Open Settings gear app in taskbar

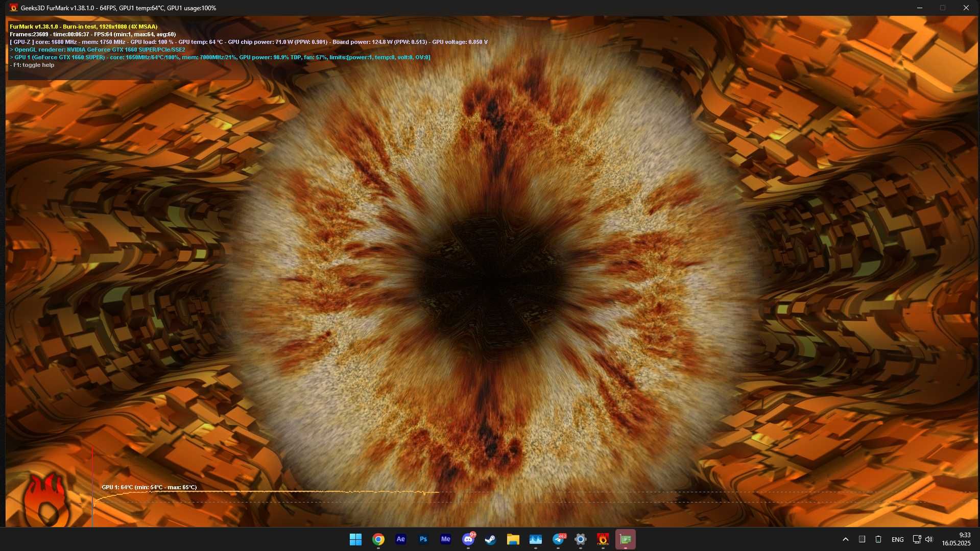[x=580, y=539]
